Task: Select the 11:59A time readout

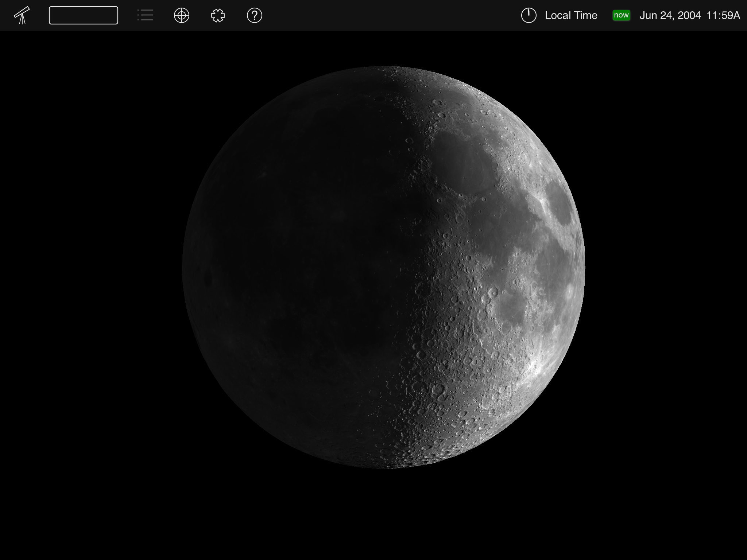Action: (723, 15)
